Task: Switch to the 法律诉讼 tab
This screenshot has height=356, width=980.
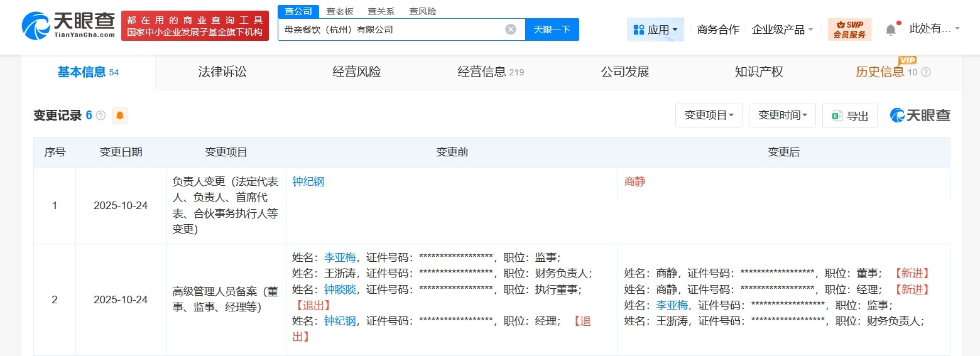Action: 222,72
